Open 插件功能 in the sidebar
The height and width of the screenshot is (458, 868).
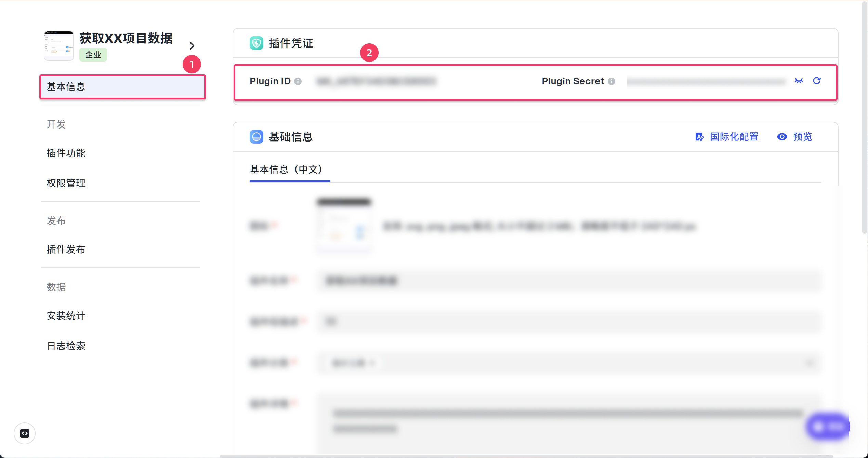coord(66,153)
